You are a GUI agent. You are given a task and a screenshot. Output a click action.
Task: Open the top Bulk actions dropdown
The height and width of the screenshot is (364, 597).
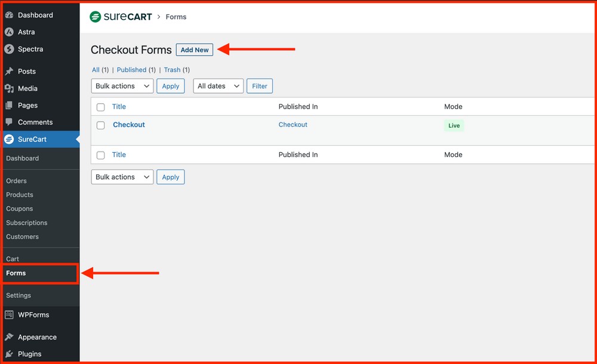coord(122,86)
